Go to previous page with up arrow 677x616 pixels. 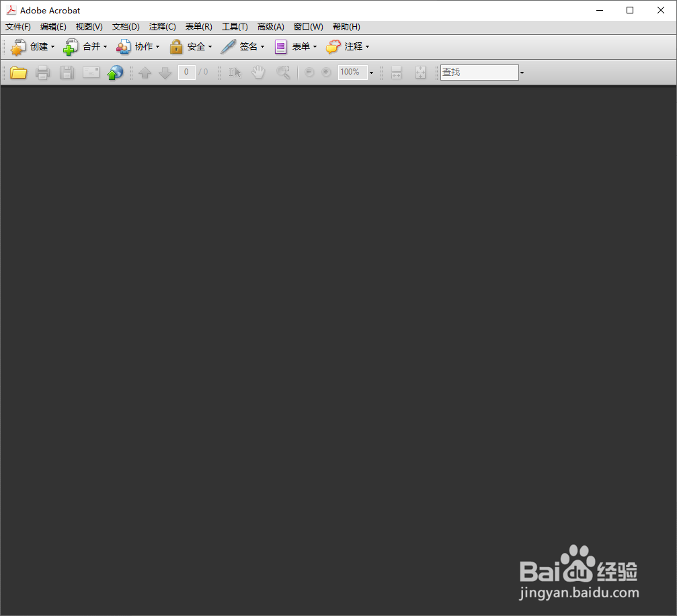[145, 73]
